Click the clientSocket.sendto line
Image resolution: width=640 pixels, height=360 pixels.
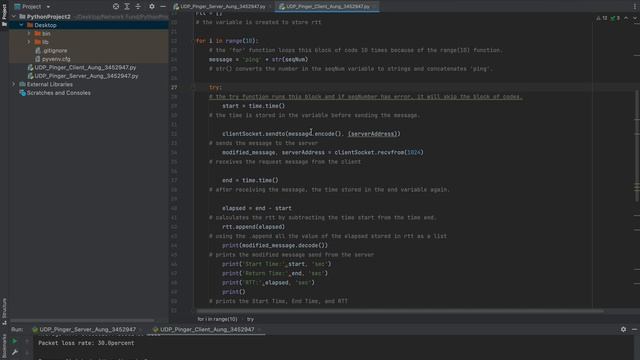click(x=311, y=134)
